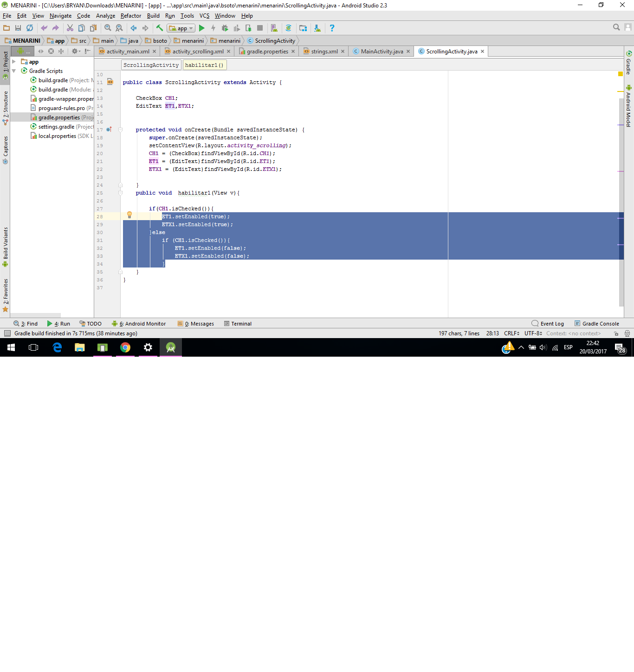Screen dimensions: 634x672
Task: Click the Stop toolbar icon
Action: tap(260, 28)
